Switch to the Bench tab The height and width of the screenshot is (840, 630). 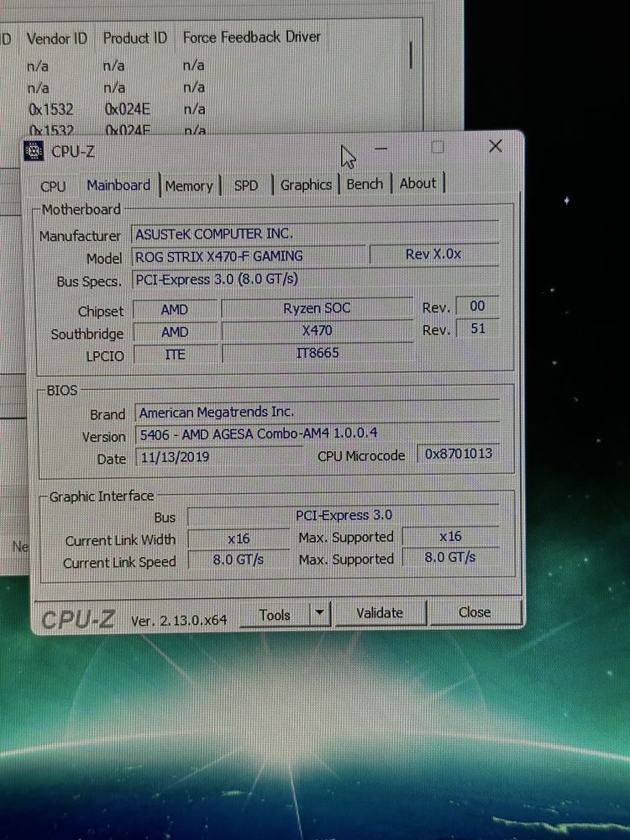365,184
